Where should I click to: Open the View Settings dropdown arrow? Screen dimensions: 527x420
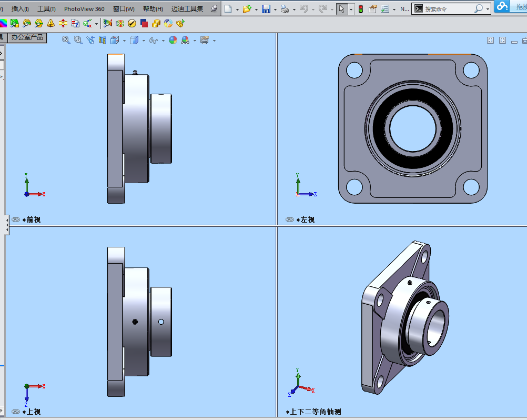click(214, 41)
